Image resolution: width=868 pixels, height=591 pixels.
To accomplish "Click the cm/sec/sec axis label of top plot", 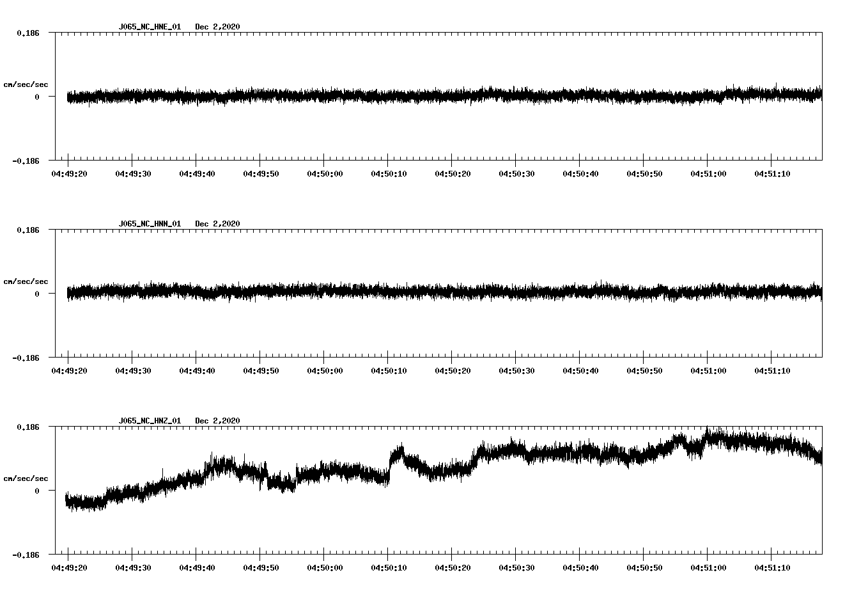I will coord(26,84).
